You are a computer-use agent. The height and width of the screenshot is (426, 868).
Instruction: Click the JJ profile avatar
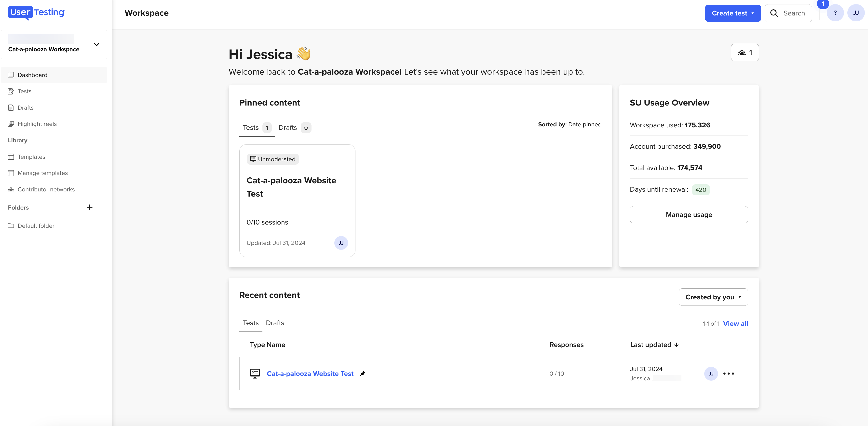856,13
